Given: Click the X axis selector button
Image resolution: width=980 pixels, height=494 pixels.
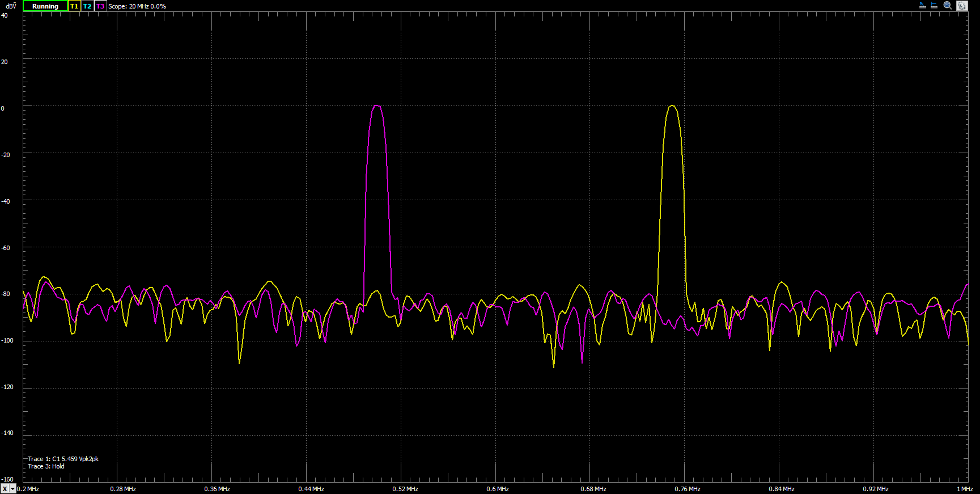Looking at the screenshot, I should pyautogui.click(x=5, y=489).
